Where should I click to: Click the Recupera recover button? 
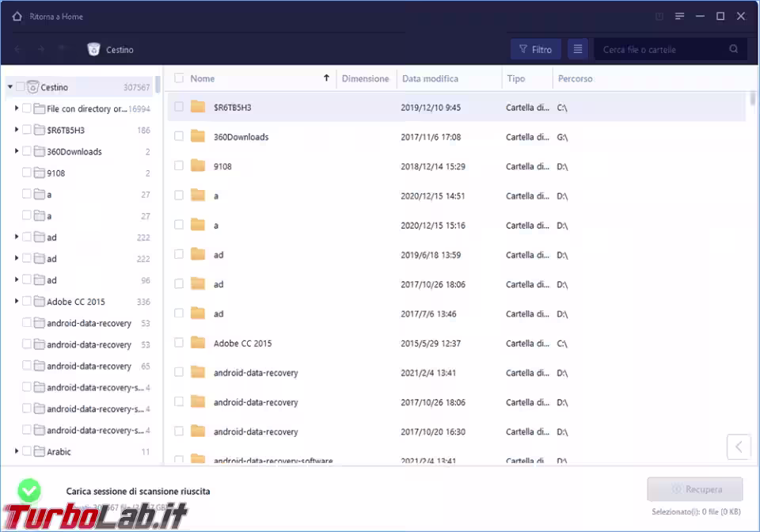(x=694, y=489)
